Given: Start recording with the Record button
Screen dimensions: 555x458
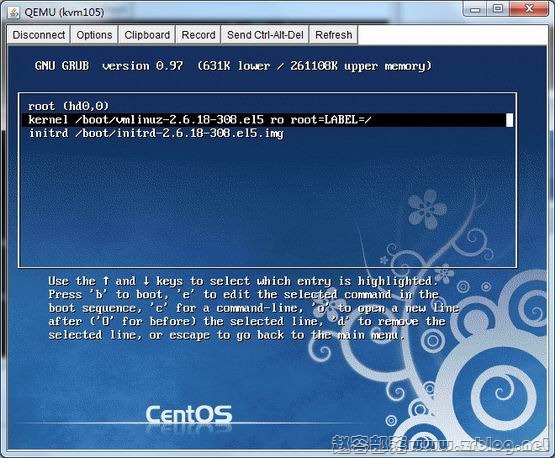Looking at the screenshot, I should pos(198,35).
